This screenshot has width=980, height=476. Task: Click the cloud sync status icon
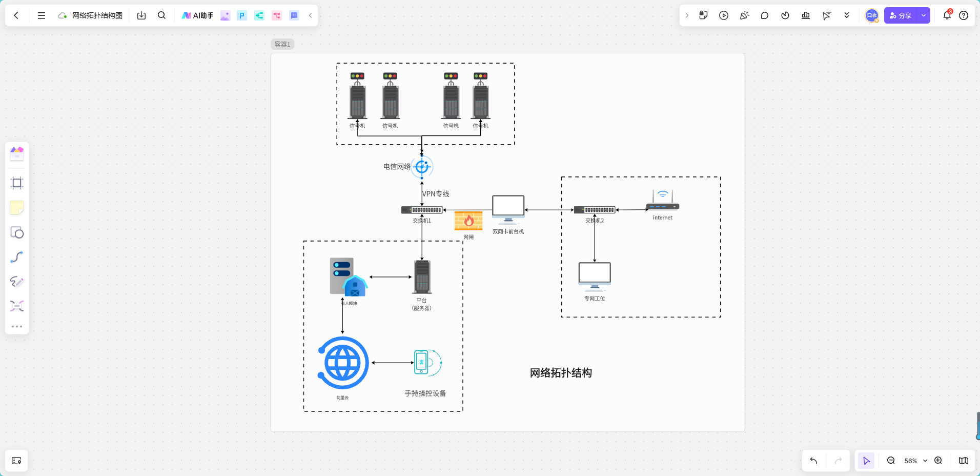pos(63,15)
